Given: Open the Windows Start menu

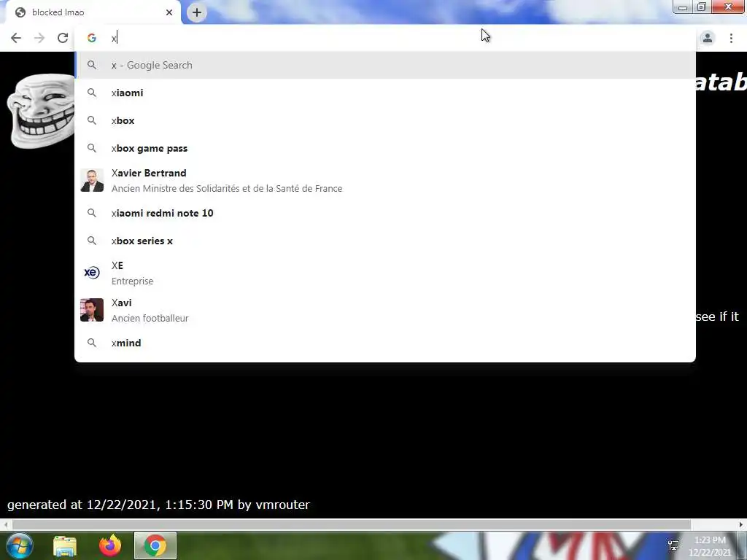Looking at the screenshot, I should coord(19,545).
